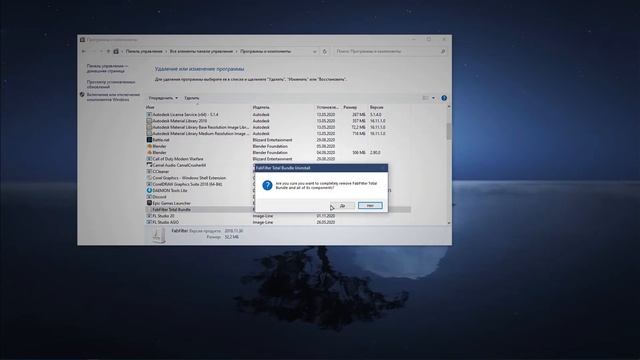
Task: Open Панель управления breadcrumb
Action: 144,51
